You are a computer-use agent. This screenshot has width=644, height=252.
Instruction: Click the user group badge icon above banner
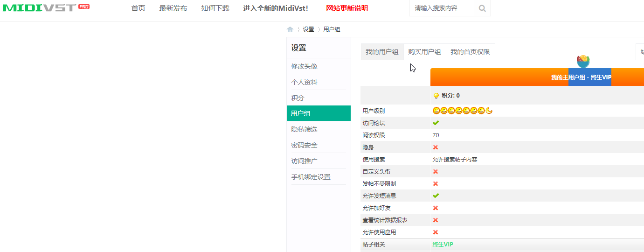pos(583,61)
